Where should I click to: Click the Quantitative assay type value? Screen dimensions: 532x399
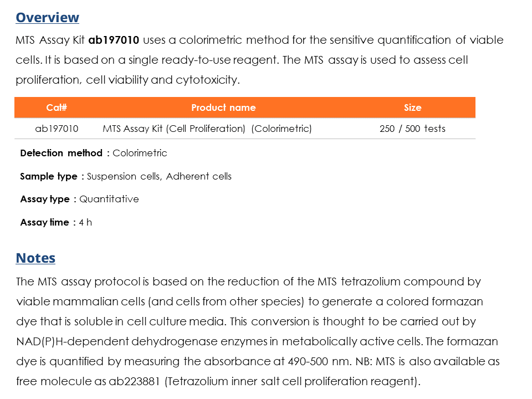pyautogui.click(x=109, y=199)
